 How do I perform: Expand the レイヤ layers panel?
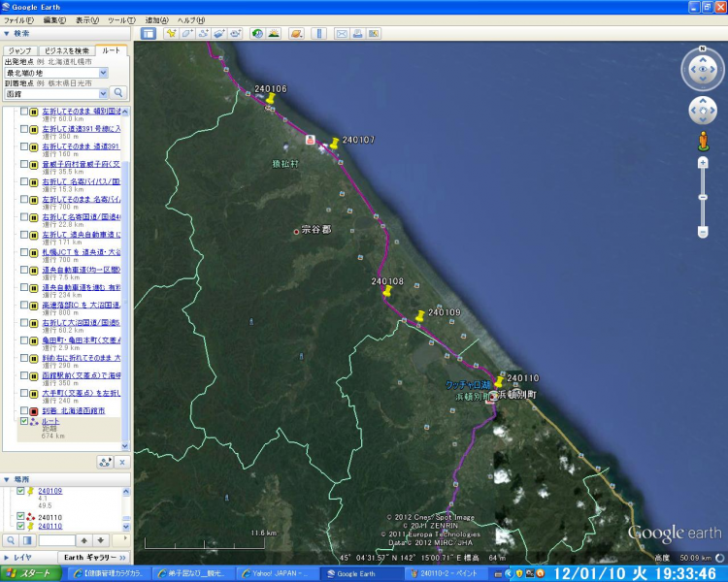click(x=7, y=558)
